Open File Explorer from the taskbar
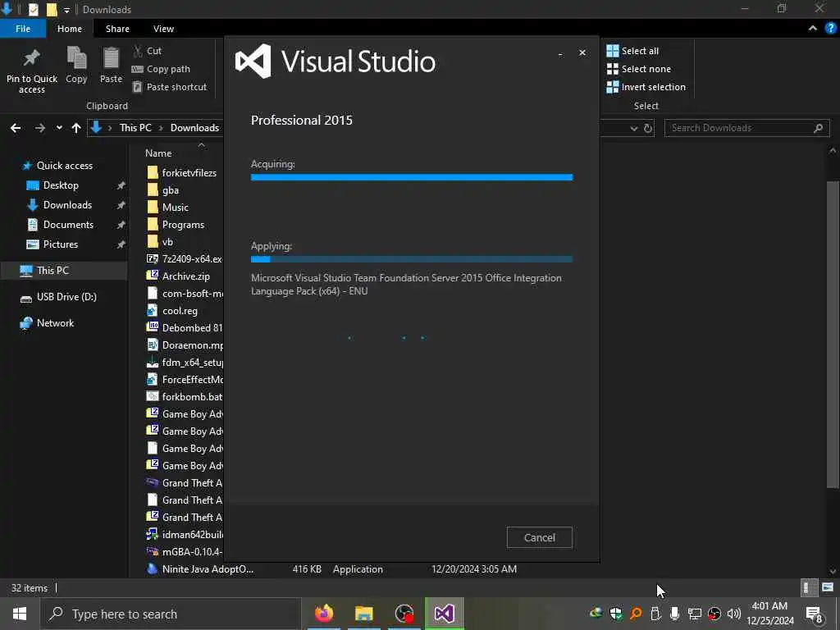The width and height of the screenshot is (840, 630). (363, 614)
